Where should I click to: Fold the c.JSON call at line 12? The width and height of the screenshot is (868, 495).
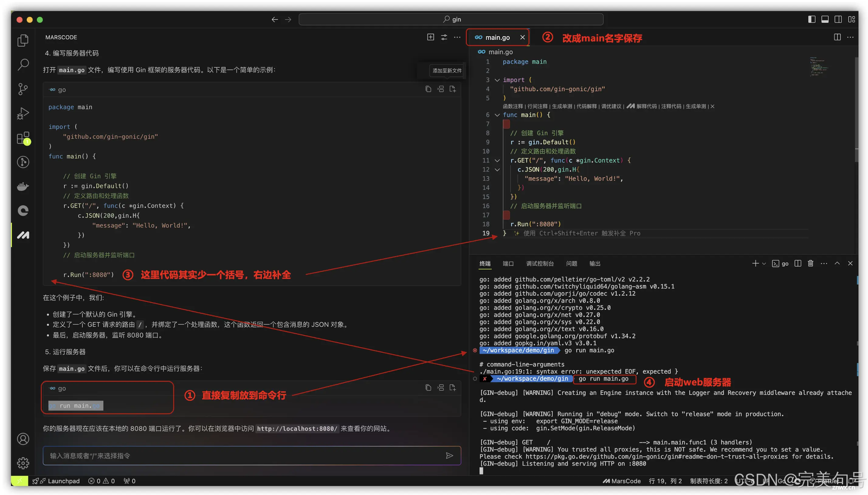[x=497, y=170]
